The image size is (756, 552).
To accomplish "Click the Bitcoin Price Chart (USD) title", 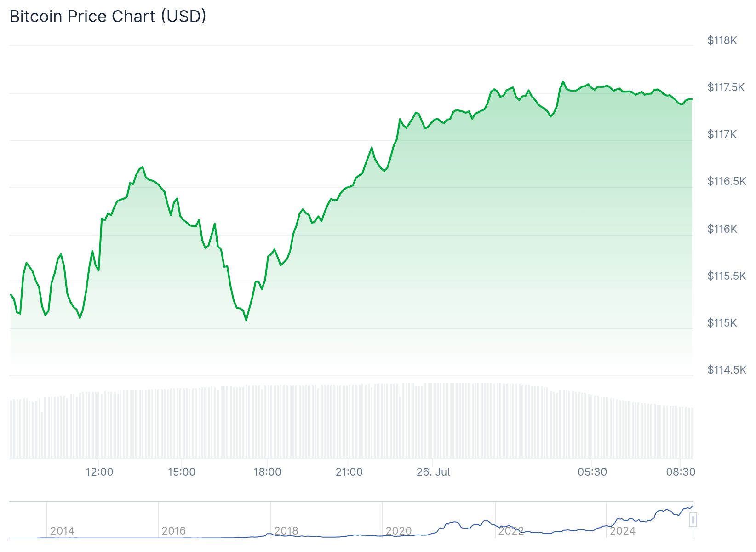I will coord(108,17).
